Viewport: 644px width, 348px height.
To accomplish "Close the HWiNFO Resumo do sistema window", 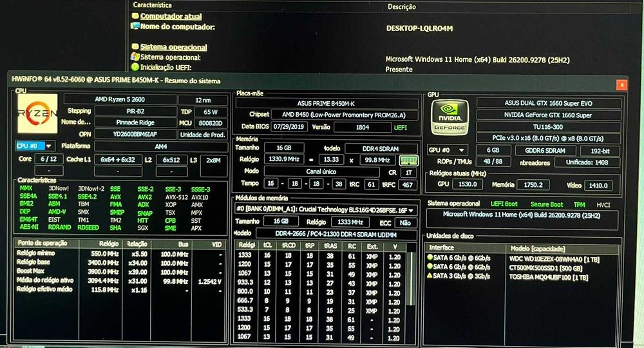I will [622, 84].
